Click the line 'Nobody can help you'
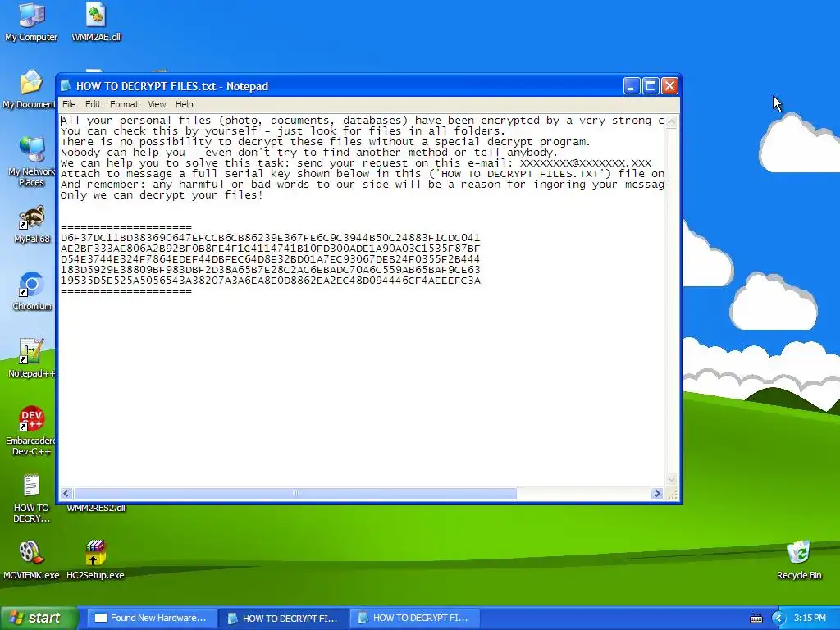 (308, 153)
